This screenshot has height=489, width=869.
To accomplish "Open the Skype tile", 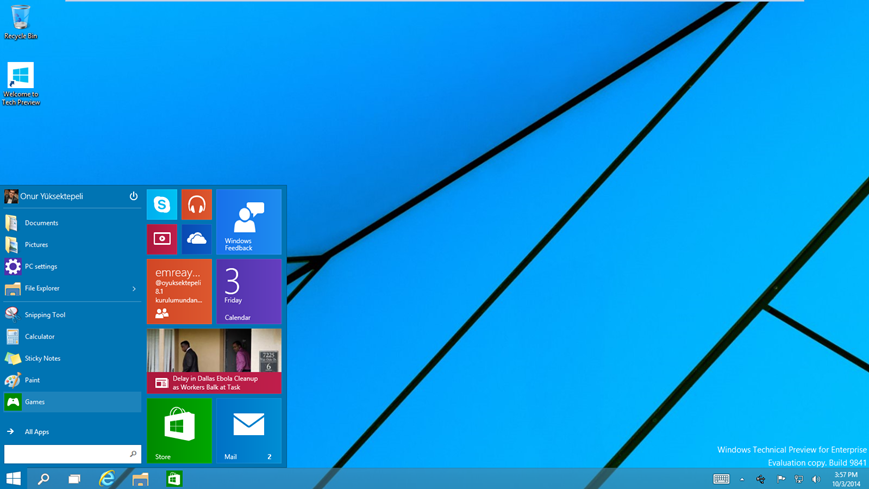I will (162, 204).
